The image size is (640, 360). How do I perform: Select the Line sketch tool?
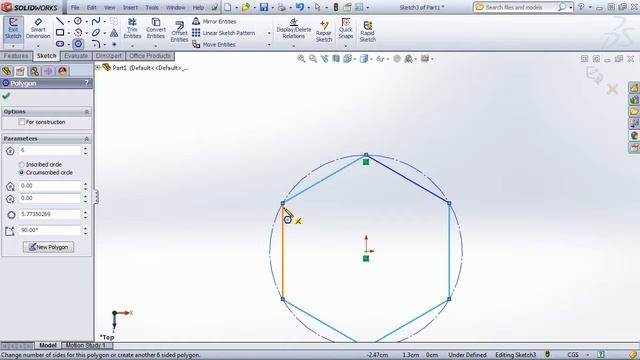[x=60, y=21]
